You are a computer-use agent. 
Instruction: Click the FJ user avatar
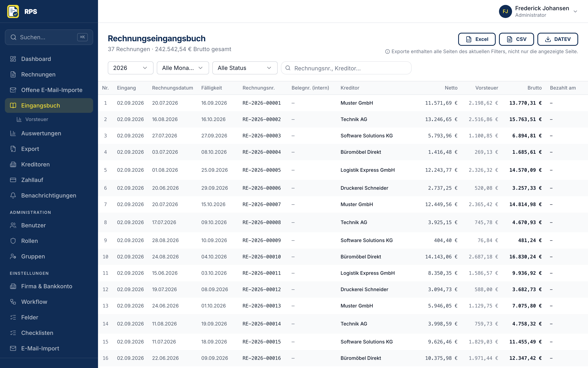click(x=505, y=11)
